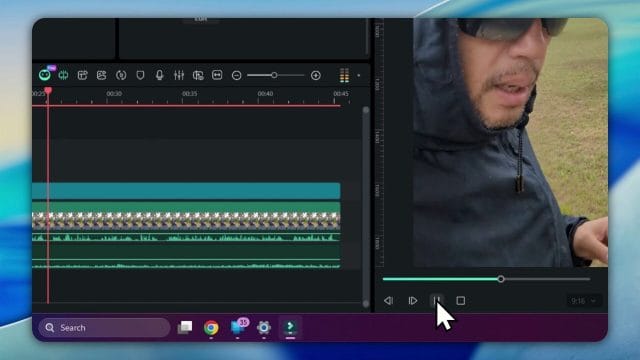Click the green auto ripple toolbar icon
The image size is (640, 360).
tap(63, 75)
